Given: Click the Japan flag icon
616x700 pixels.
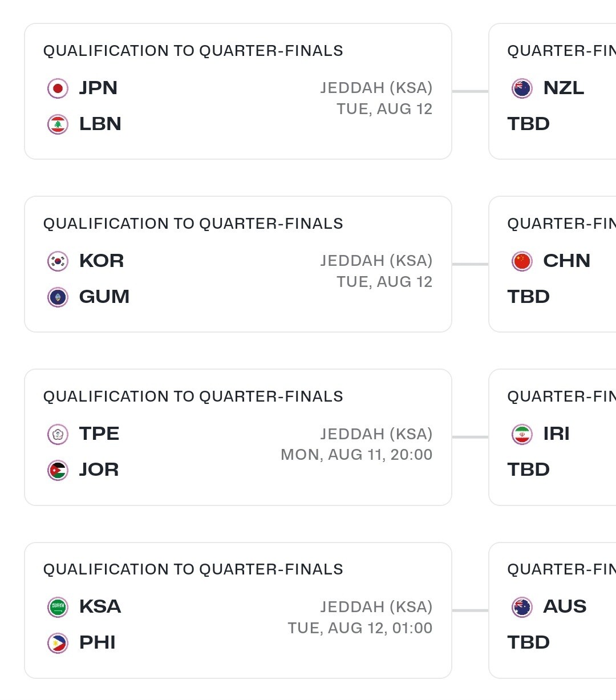Looking at the screenshot, I should [58, 88].
